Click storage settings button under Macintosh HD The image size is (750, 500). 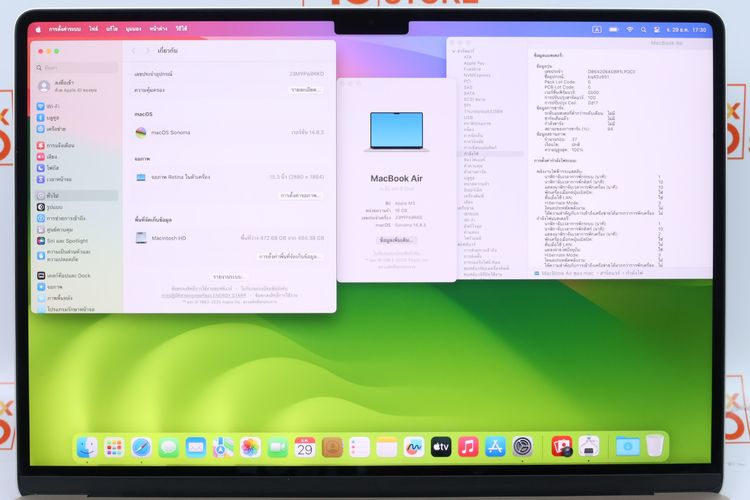(x=289, y=257)
